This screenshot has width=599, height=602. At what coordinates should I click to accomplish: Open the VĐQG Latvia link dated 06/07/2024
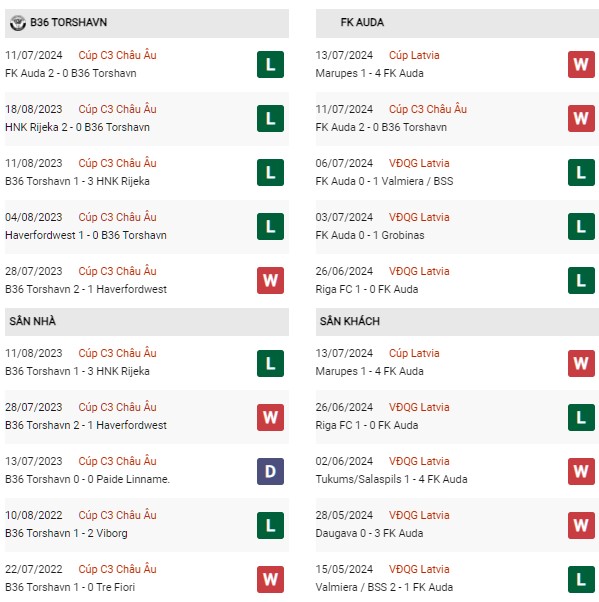(x=419, y=163)
